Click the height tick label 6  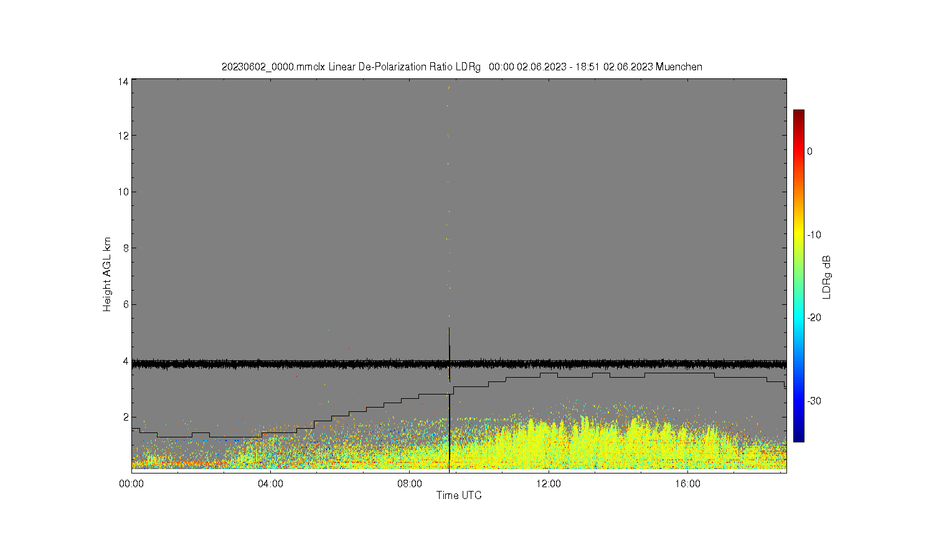126,304
